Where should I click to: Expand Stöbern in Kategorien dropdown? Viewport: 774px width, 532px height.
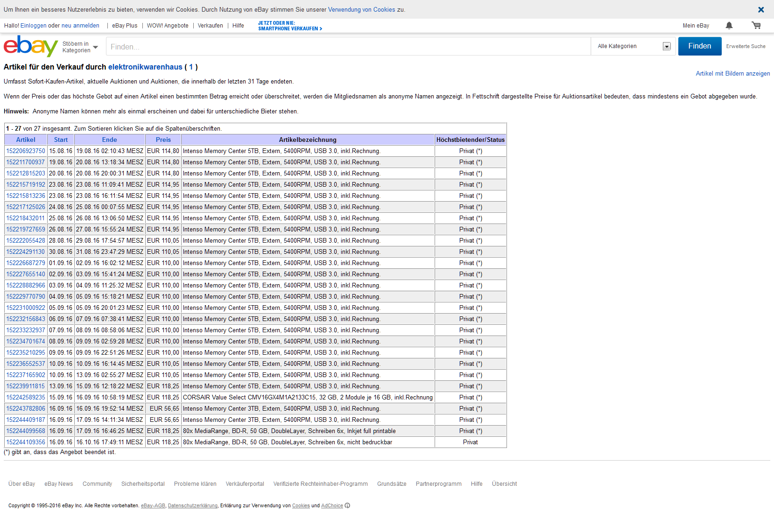click(x=80, y=47)
